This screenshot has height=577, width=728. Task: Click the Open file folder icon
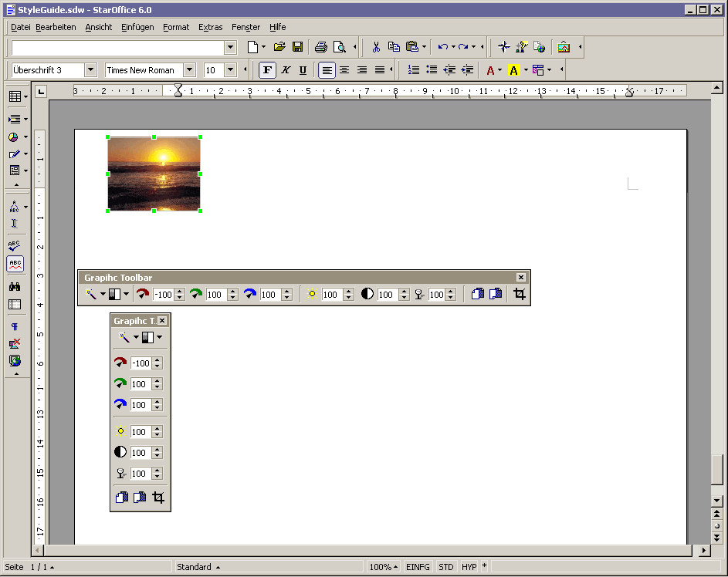(279, 47)
